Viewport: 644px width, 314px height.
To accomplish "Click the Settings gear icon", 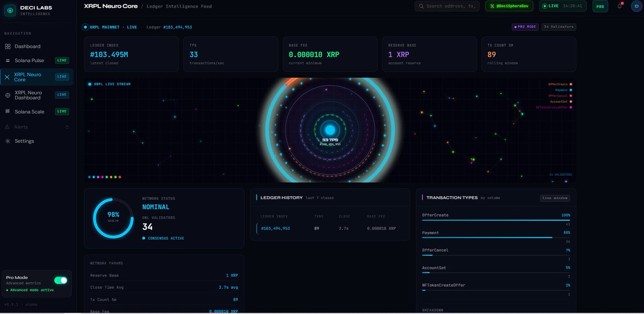I will coord(8,141).
